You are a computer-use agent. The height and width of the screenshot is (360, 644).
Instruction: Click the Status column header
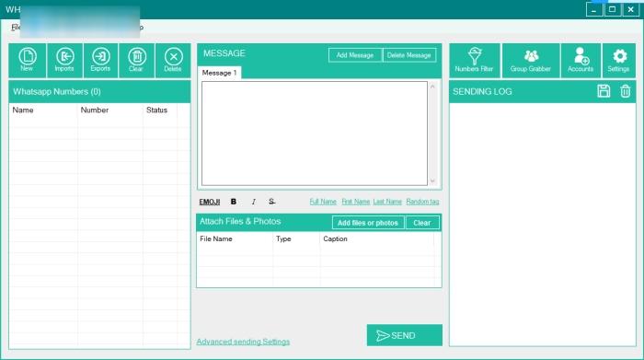(x=160, y=110)
